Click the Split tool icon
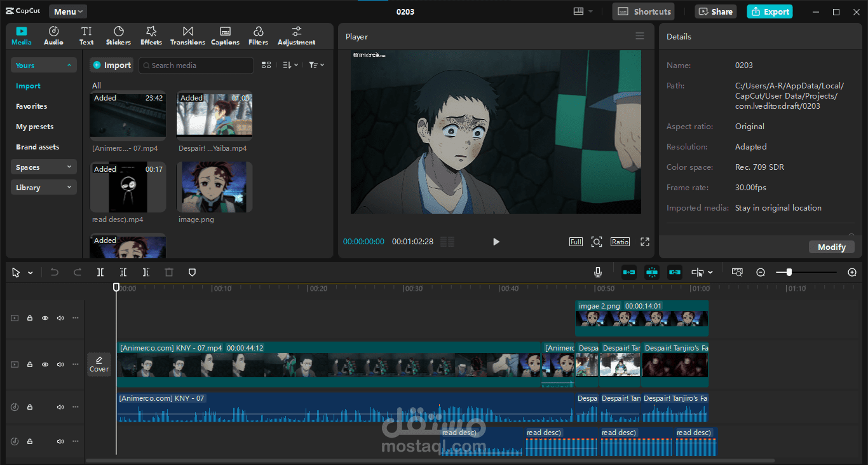Screen dimensions: 868x465 [x=100, y=272]
